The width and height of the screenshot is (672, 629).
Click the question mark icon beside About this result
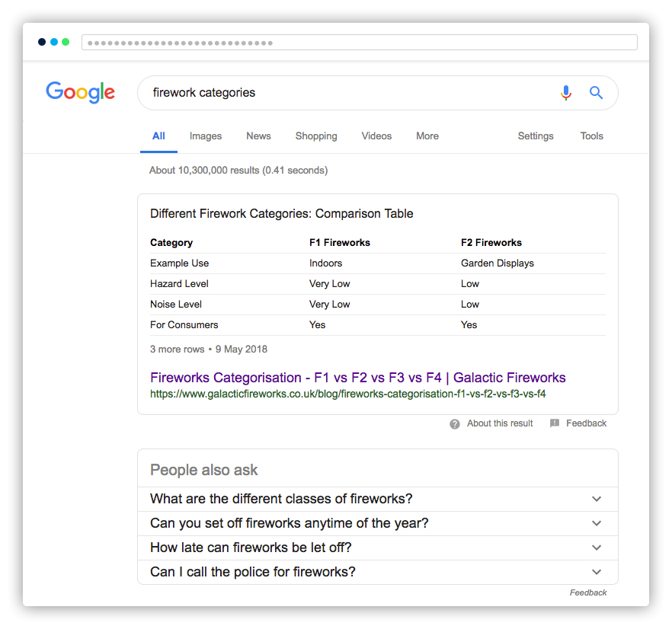pos(455,424)
